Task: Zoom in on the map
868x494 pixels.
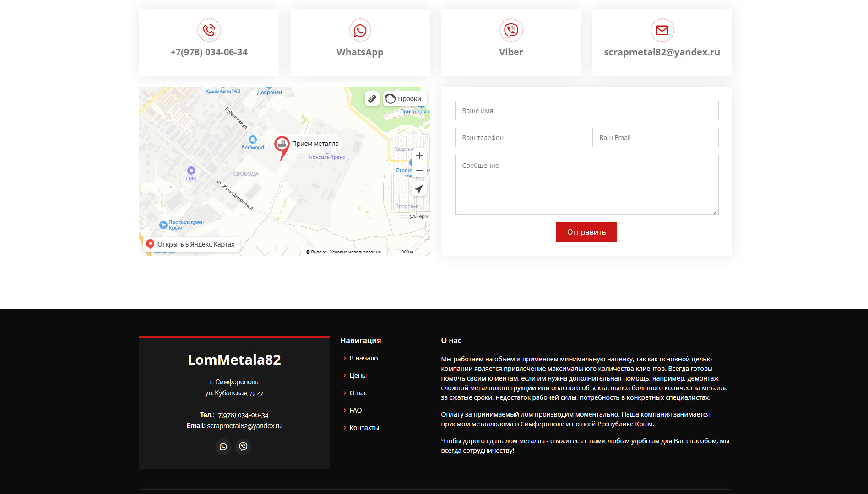Action: [x=419, y=156]
